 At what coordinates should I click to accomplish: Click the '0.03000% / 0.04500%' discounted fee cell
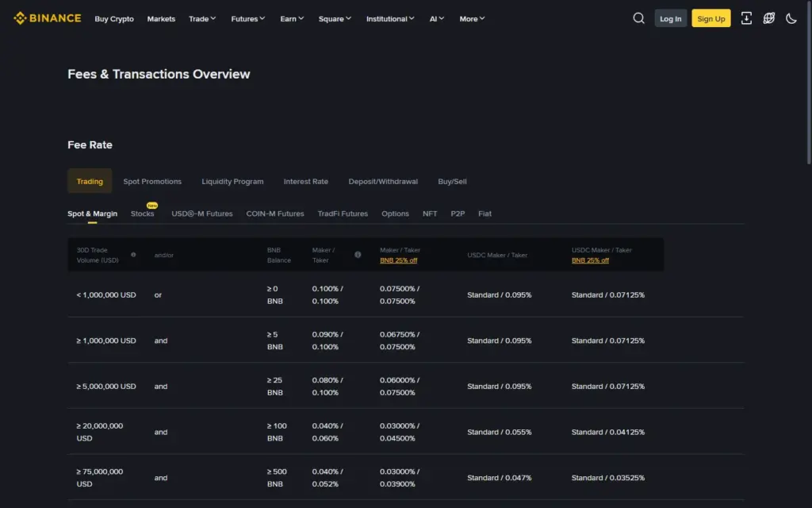pyautogui.click(x=400, y=432)
